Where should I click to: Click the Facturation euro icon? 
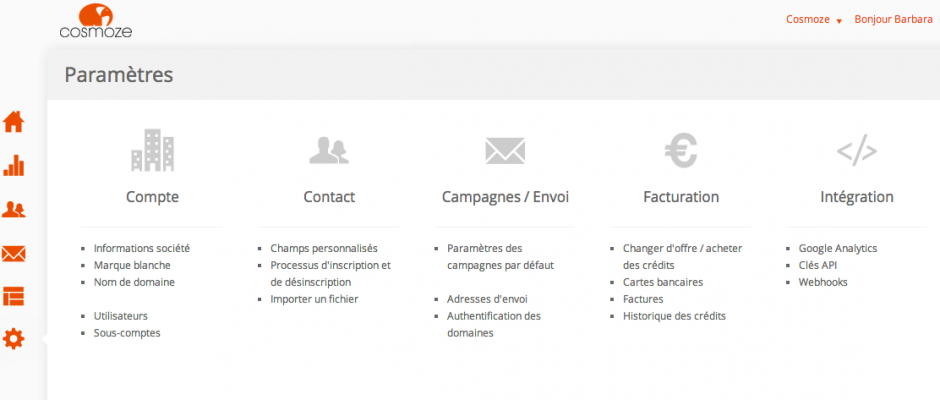[681, 151]
